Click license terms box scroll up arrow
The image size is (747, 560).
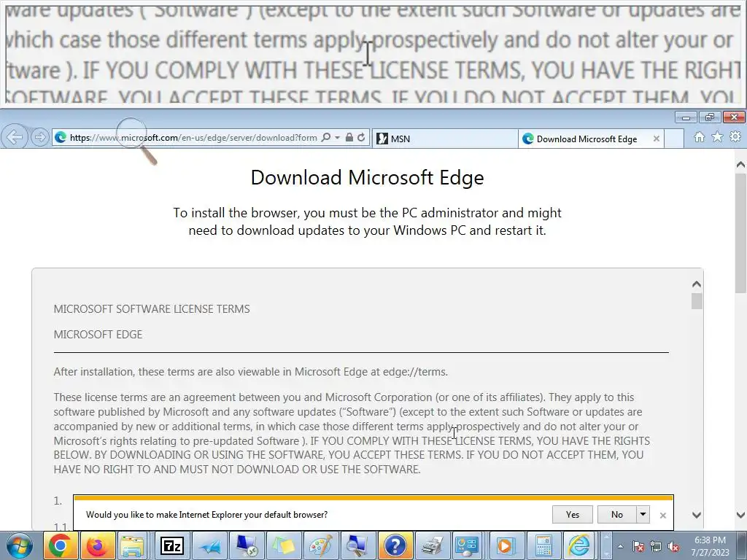point(697,284)
